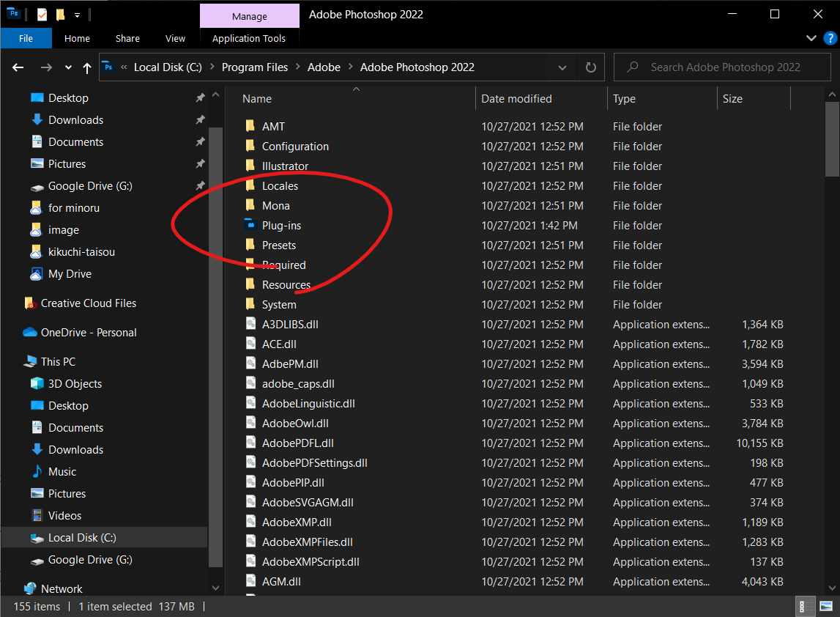Screen dimensions: 840x617
Task: Switch to the Share ribbon tab
Action: pos(127,38)
